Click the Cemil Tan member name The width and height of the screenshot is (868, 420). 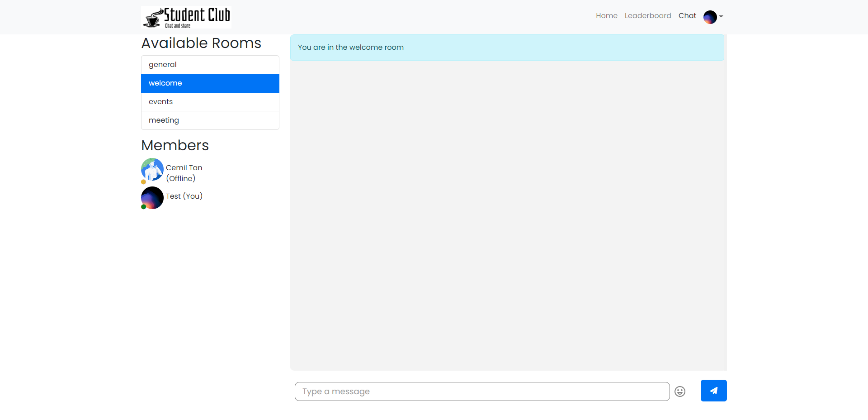(184, 167)
